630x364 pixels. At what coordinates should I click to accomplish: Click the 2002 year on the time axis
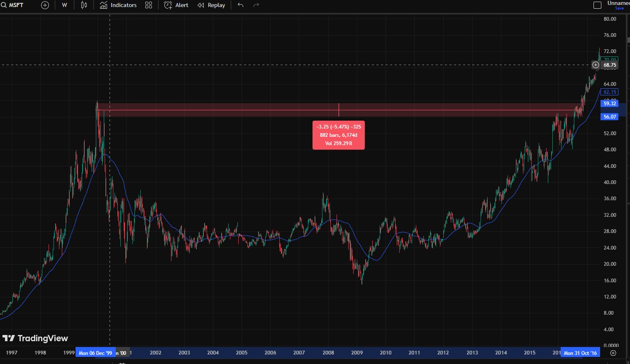click(156, 353)
